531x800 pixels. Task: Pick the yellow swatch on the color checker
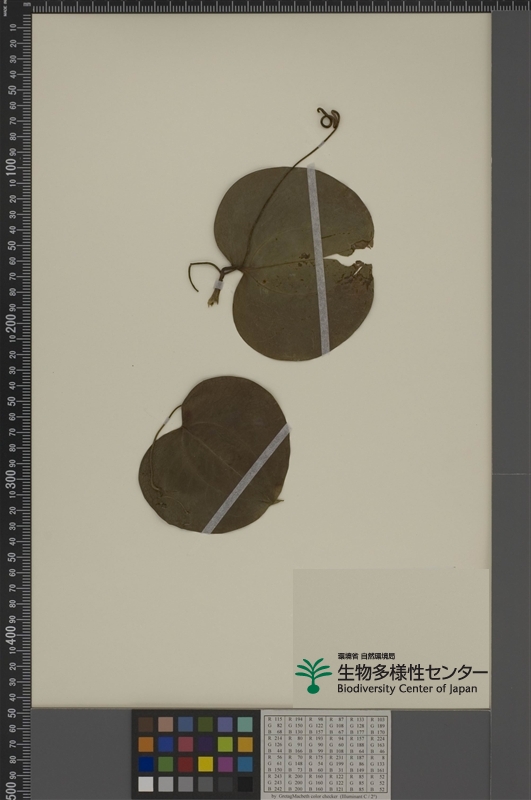click(205, 764)
